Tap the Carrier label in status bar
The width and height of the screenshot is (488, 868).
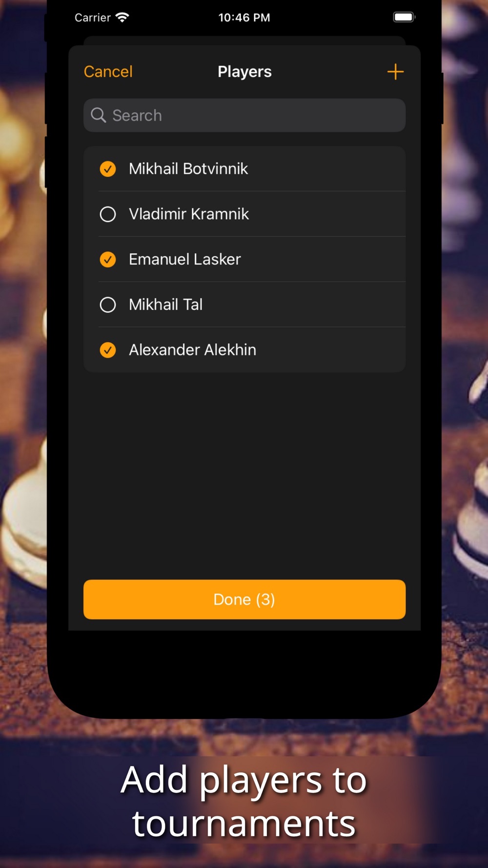[x=93, y=18]
